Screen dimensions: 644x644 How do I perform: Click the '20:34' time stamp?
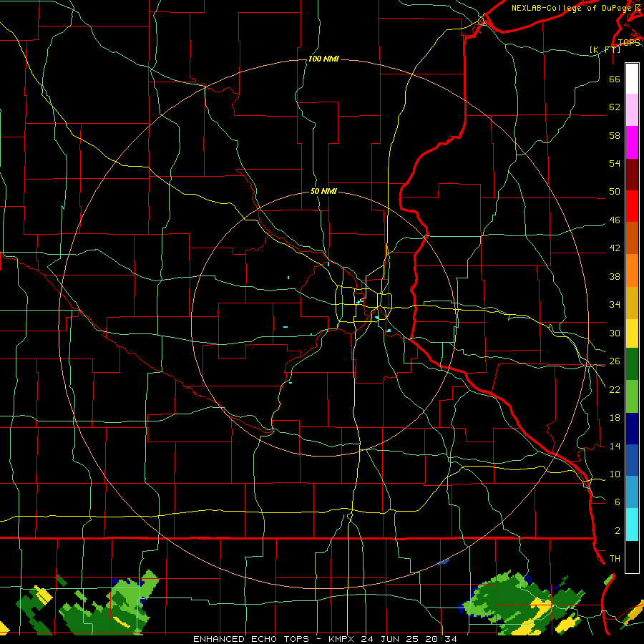[440, 639]
